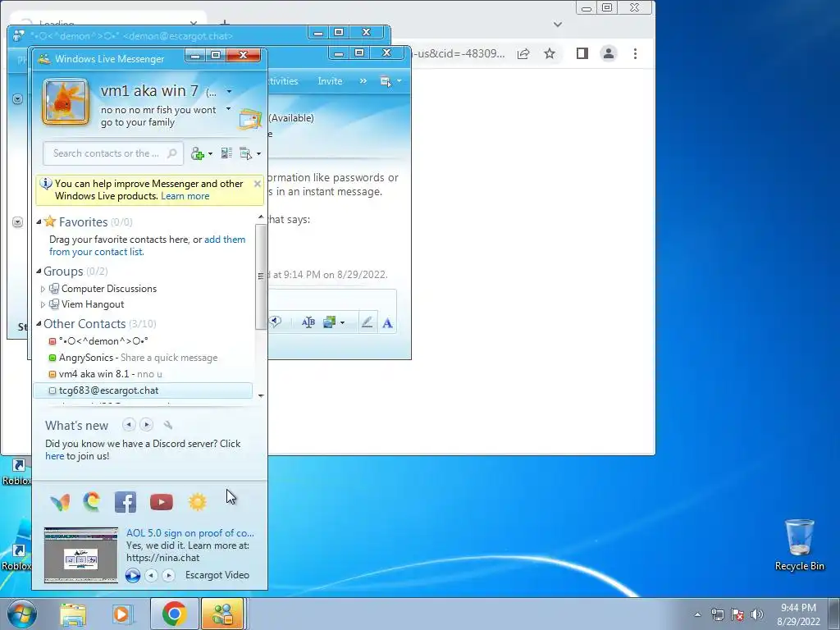Click Chrome share page icon
840x630 pixels.
point(523,53)
